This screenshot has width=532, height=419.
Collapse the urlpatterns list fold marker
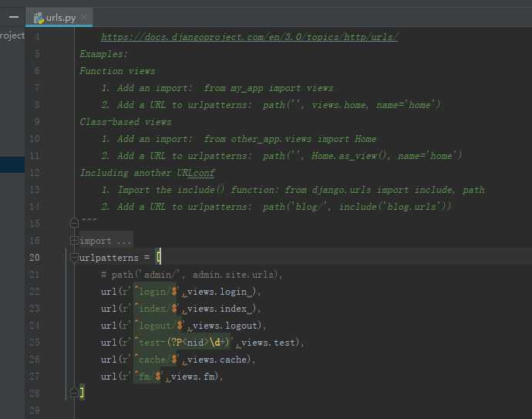(74, 258)
